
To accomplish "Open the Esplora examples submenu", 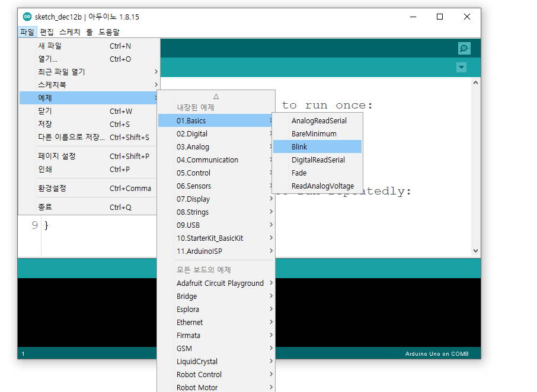I will coord(216,309).
